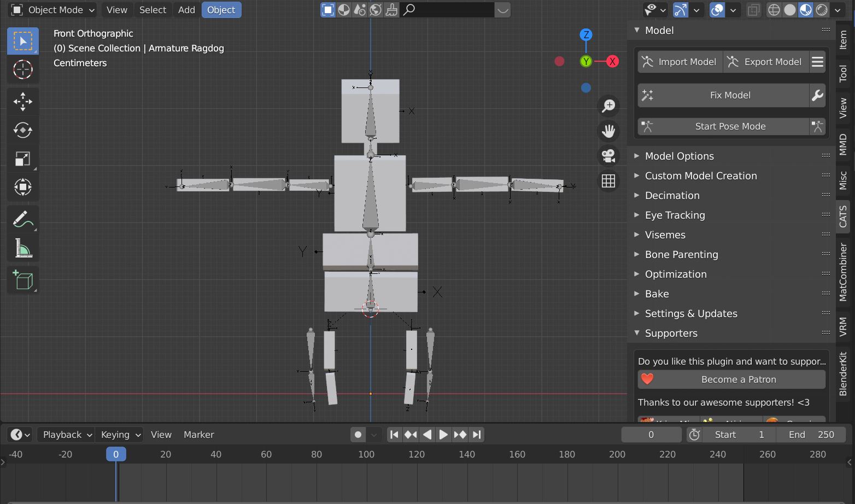Click the red X axis gizmo
Viewport: 855px width, 504px height.
(x=612, y=61)
